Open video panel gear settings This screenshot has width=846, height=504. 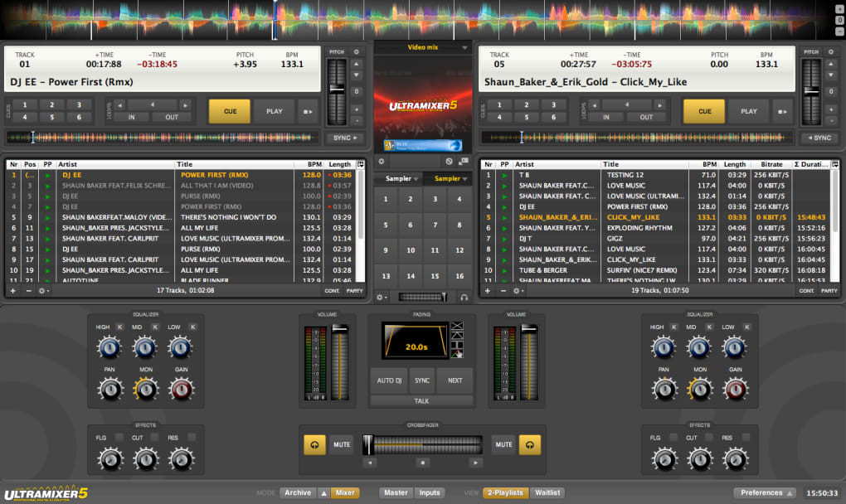coord(382,161)
